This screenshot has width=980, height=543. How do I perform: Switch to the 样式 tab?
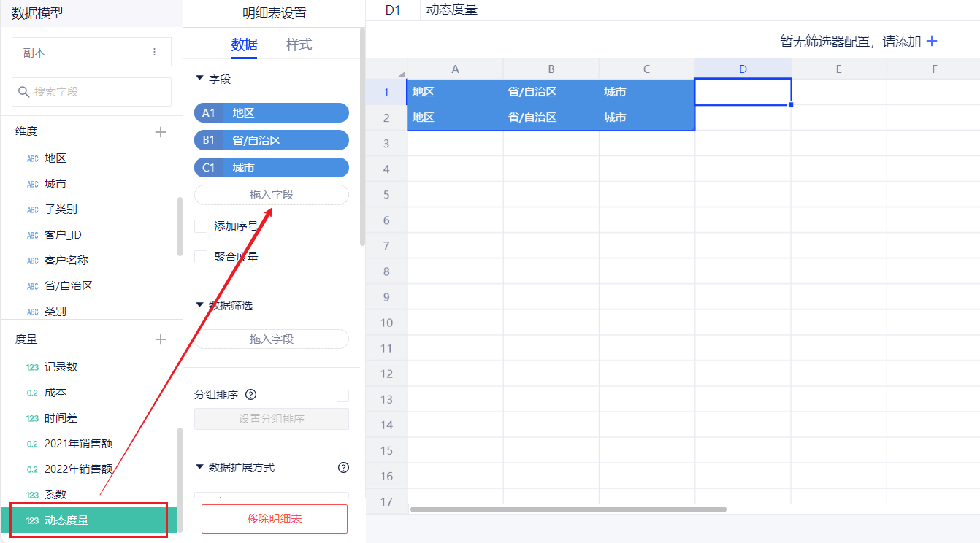click(299, 45)
